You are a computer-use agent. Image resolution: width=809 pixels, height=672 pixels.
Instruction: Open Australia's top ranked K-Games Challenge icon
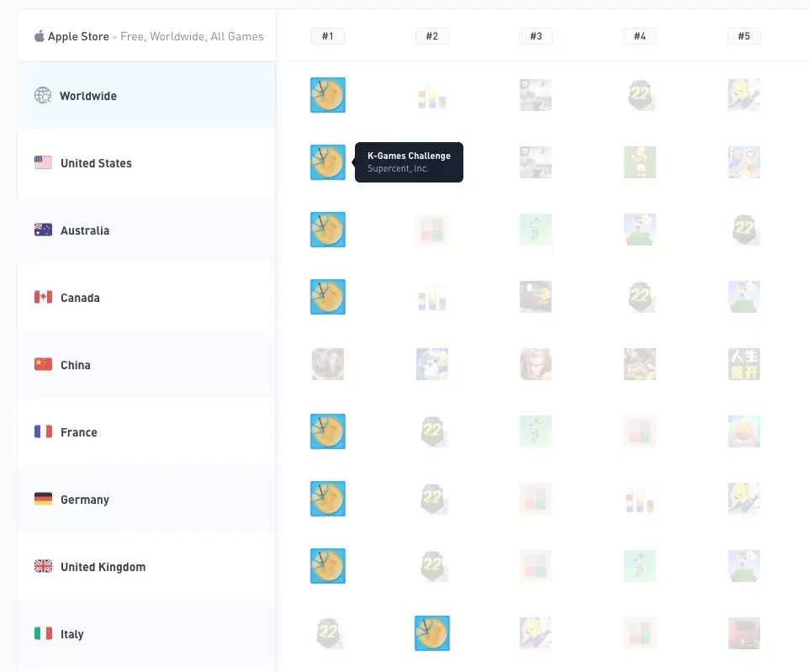click(328, 230)
